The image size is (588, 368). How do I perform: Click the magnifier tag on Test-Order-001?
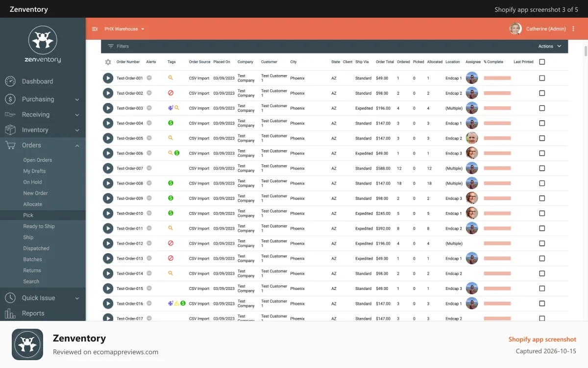[x=171, y=78]
